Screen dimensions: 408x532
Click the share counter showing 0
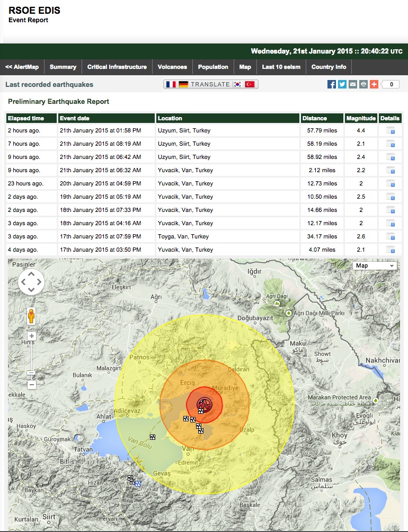click(391, 84)
